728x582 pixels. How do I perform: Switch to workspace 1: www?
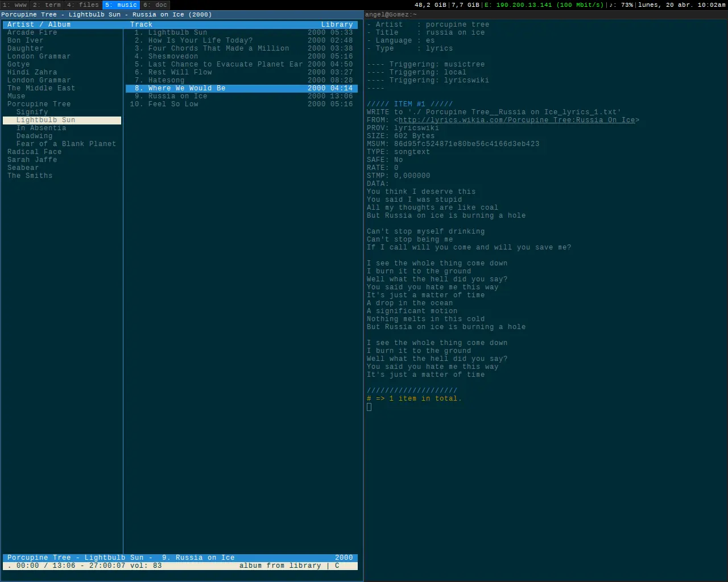pyautogui.click(x=15, y=5)
